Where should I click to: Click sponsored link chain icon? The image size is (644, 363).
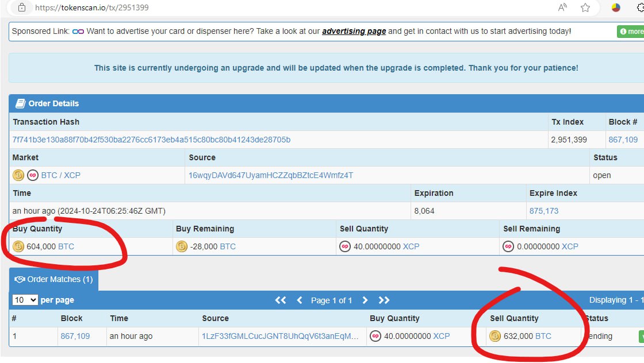78,32
